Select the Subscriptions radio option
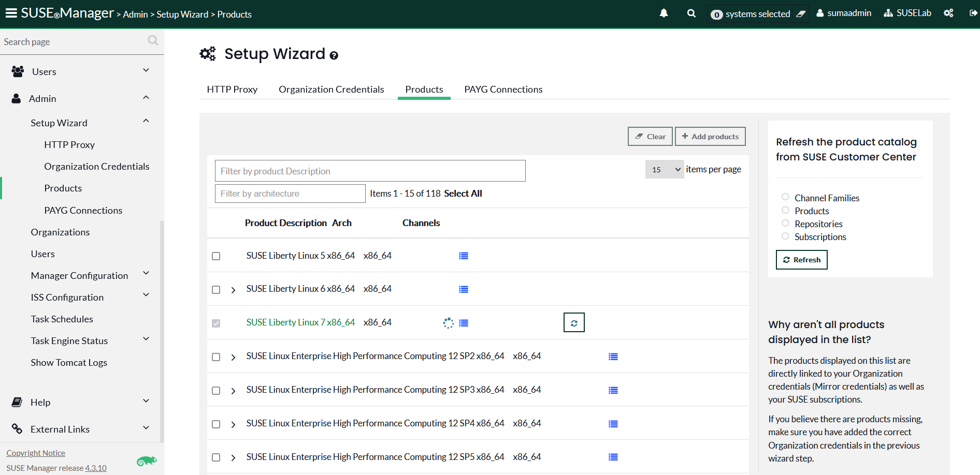Image resolution: width=980 pixels, height=475 pixels. point(785,236)
